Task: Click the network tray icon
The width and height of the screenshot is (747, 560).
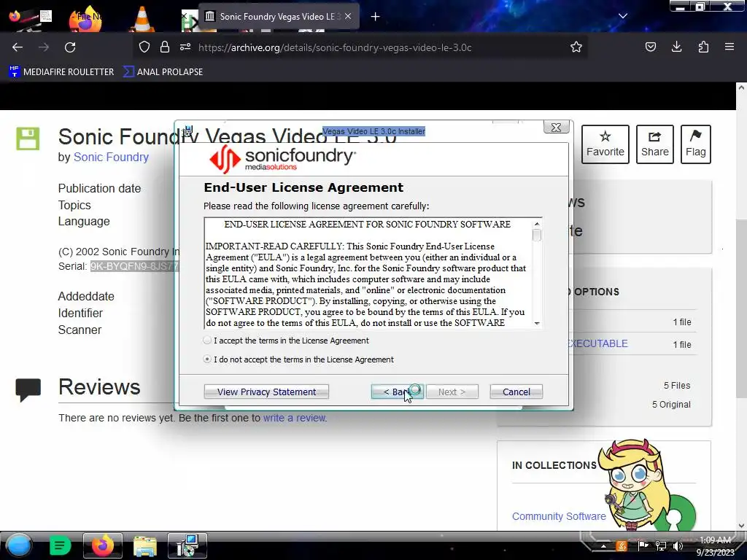Action: [x=661, y=545]
